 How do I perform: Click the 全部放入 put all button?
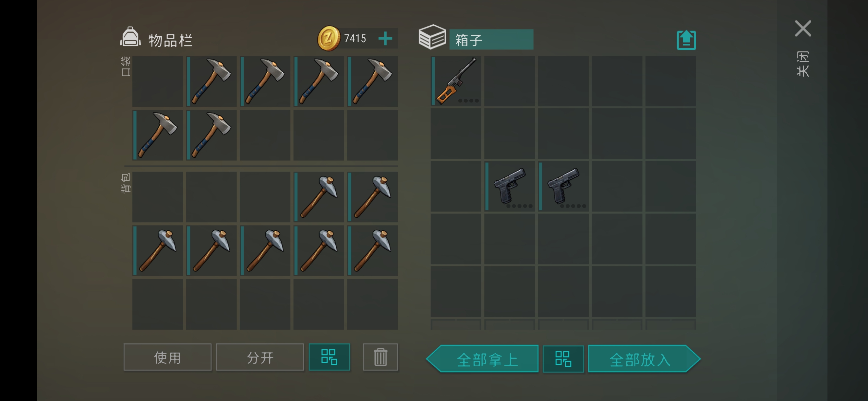pyautogui.click(x=644, y=358)
